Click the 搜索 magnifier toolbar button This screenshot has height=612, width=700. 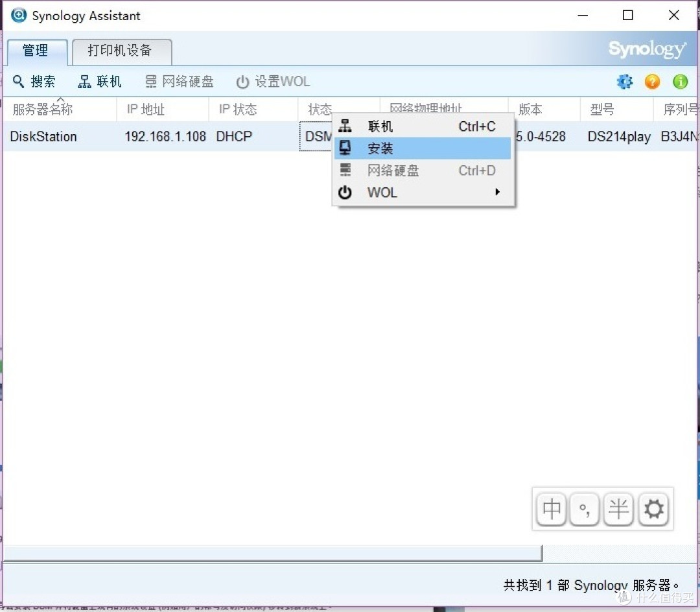[x=34, y=82]
